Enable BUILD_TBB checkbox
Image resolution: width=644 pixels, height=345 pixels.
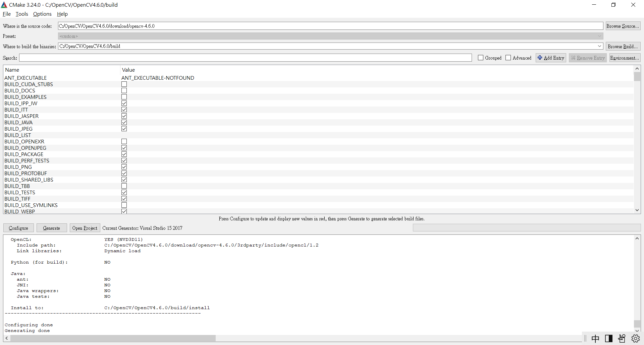click(124, 186)
